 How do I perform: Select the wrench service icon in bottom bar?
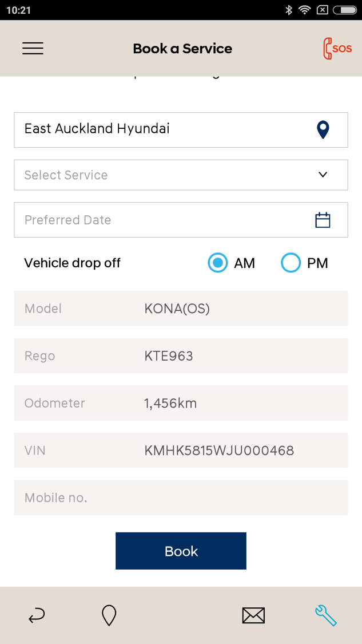click(326, 615)
